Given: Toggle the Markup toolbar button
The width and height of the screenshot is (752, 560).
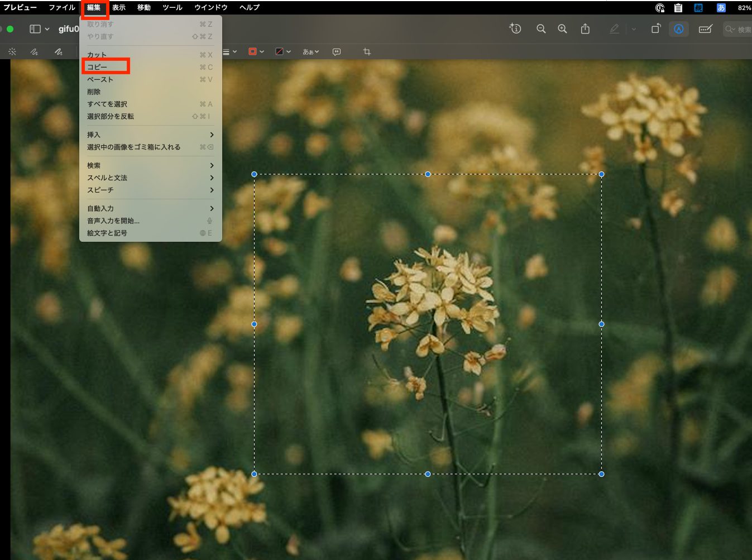Looking at the screenshot, I should 679,29.
